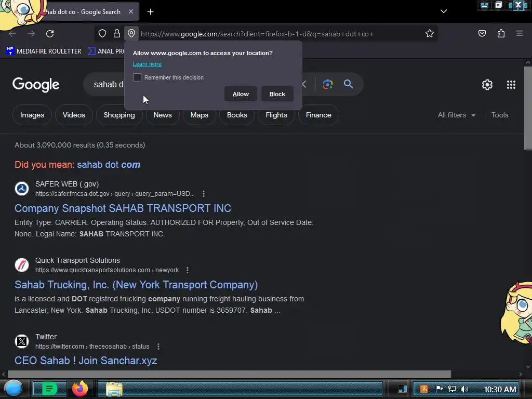This screenshot has height=399, width=532.
Task: Click the horizontal scrollbar thumb
Action: (x=229, y=374)
